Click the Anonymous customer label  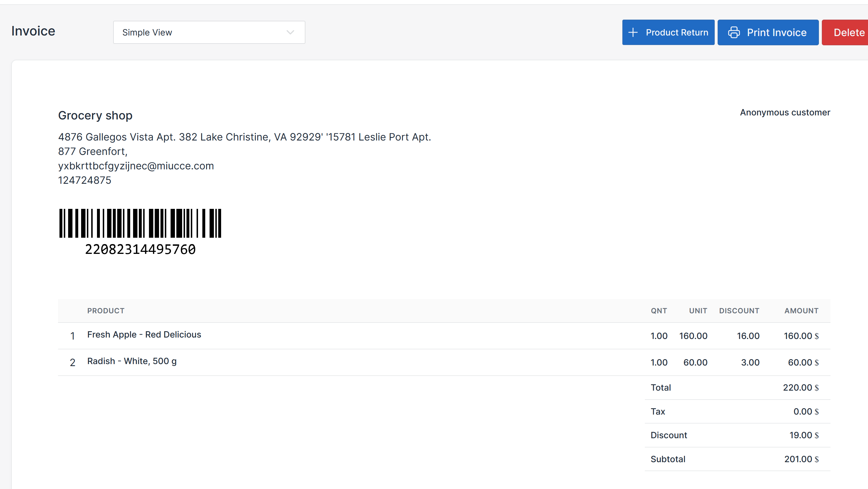click(x=785, y=113)
